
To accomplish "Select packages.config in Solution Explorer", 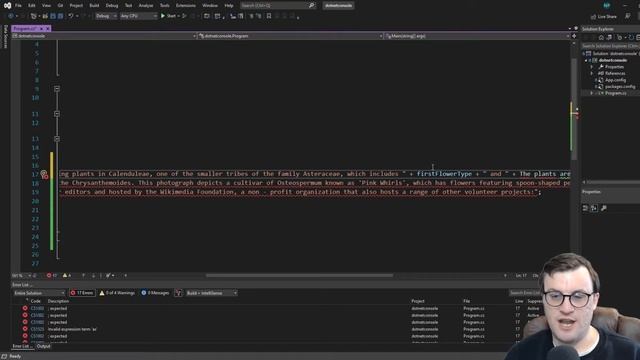I will pyautogui.click(x=620, y=87).
